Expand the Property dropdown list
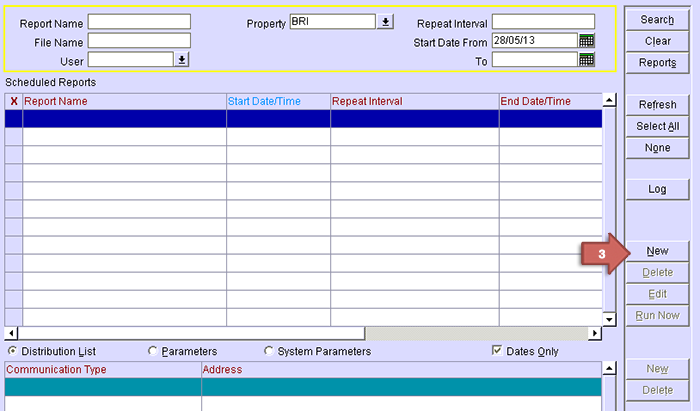This screenshot has height=411, width=700. coord(385,21)
